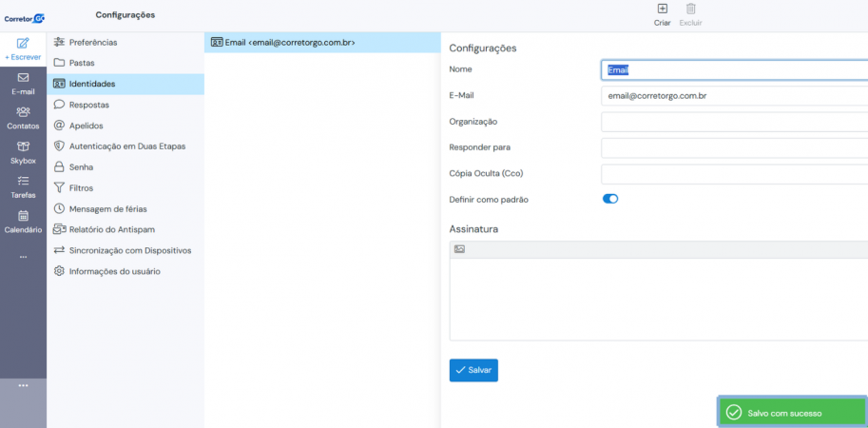Open Autenticação em Duas Etapas settings

tap(125, 146)
